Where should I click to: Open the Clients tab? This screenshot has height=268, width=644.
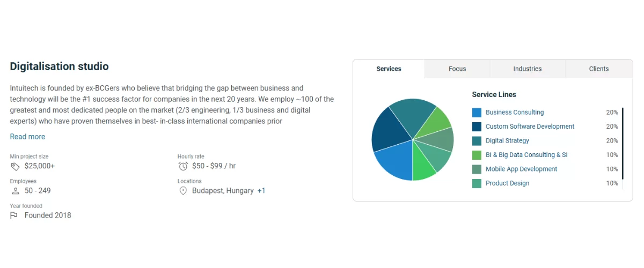[598, 69]
